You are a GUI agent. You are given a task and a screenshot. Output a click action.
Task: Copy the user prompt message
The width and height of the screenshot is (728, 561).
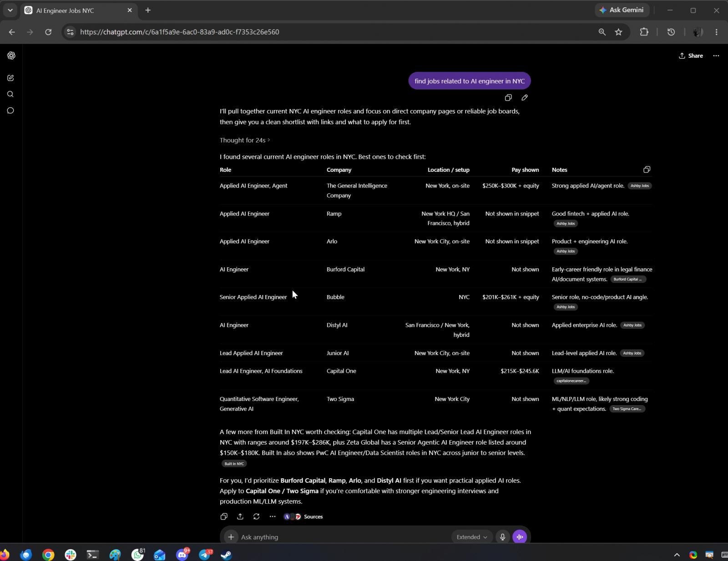508,98
